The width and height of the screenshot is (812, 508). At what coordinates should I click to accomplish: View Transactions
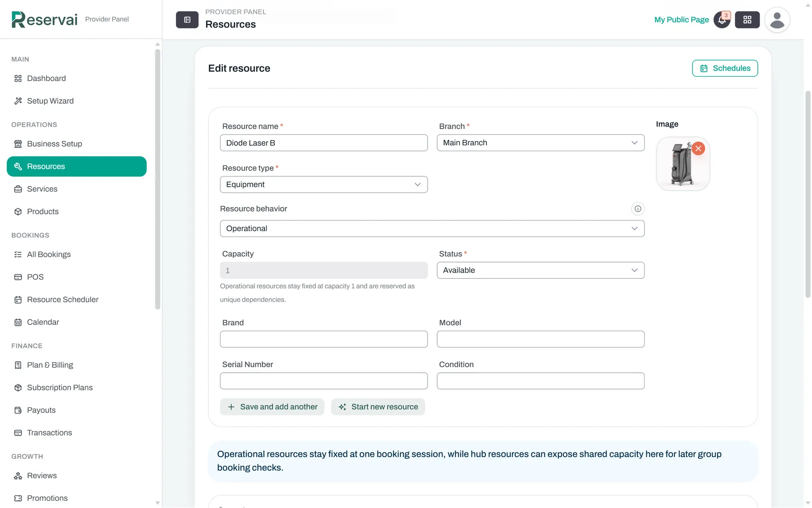click(77, 433)
